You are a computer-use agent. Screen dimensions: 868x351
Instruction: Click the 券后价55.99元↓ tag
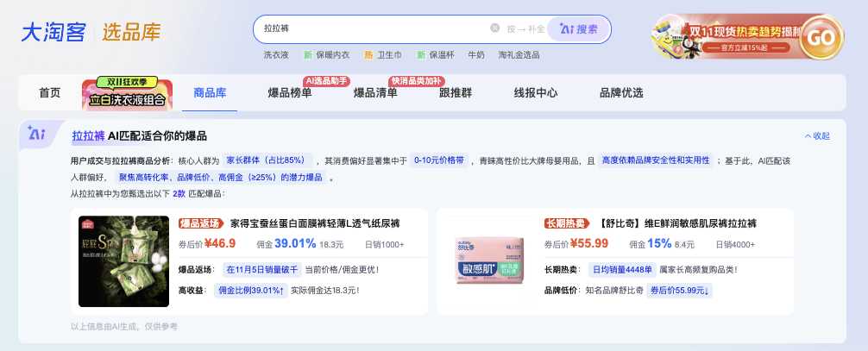[679, 290]
